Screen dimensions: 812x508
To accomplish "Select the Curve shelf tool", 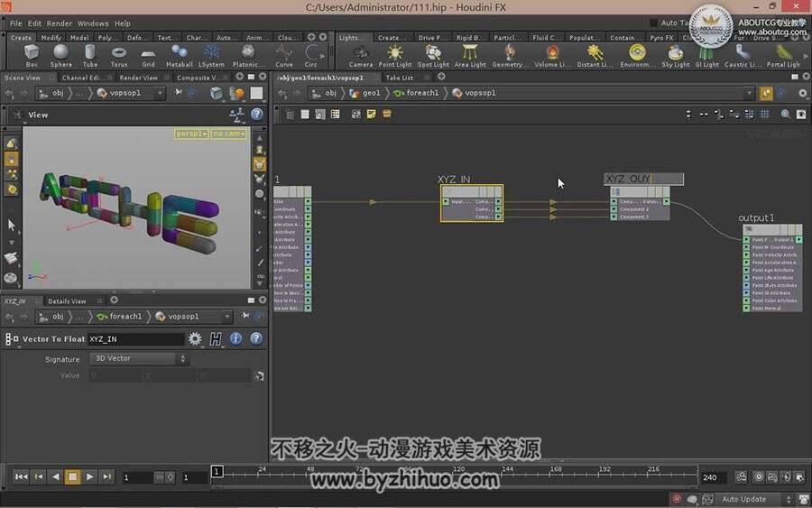I will (284, 56).
